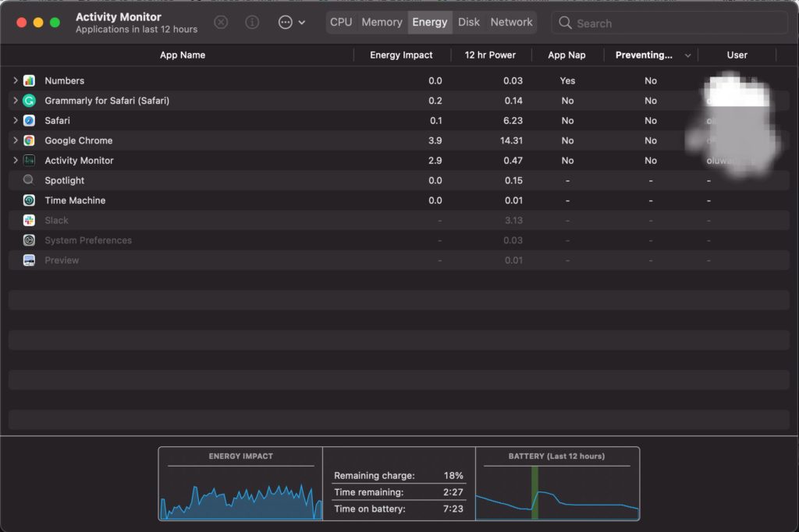The image size is (799, 532).
Task: Click the Slack app icon
Action: (x=29, y=220)
